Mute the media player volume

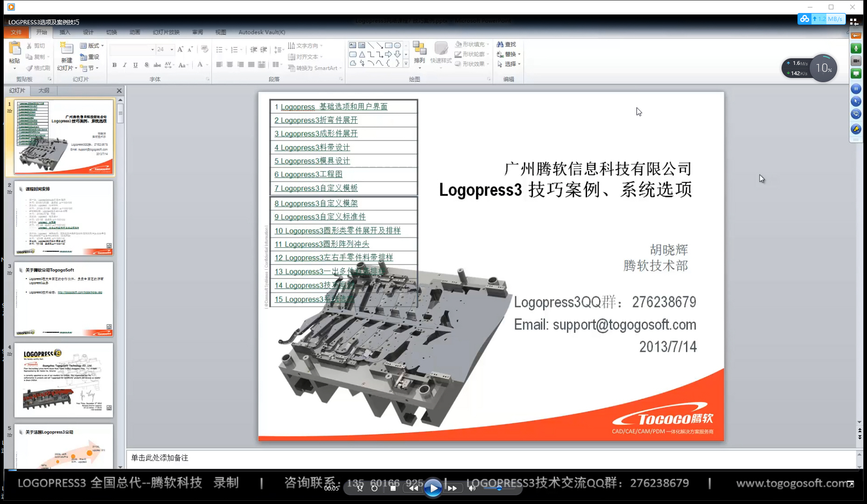(x=472, y=488)
